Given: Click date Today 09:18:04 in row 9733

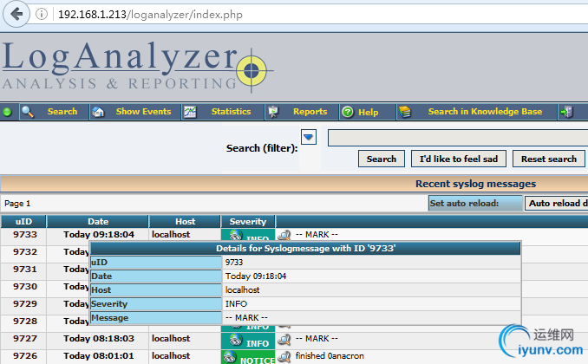Looking at the screenshot, I should pyautogui.click(x=99, y=235).
